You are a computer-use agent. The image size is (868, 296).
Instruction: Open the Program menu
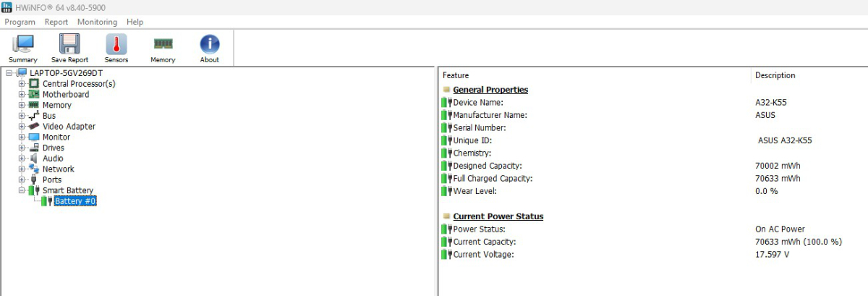(x=20, y=22)
